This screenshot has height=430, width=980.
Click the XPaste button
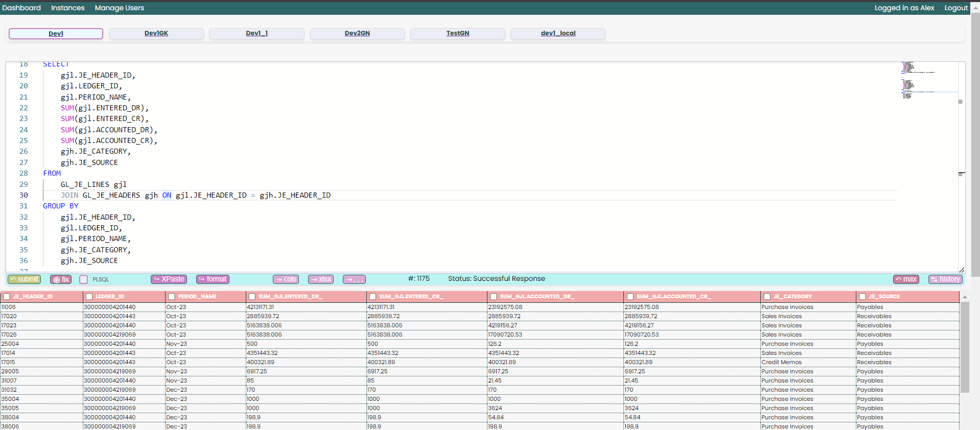(169, 279)
